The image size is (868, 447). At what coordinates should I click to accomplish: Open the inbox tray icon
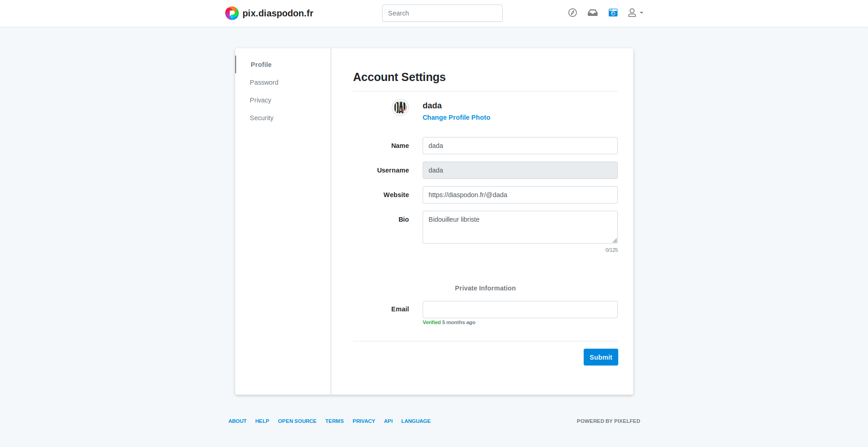[x=592, y=13]
